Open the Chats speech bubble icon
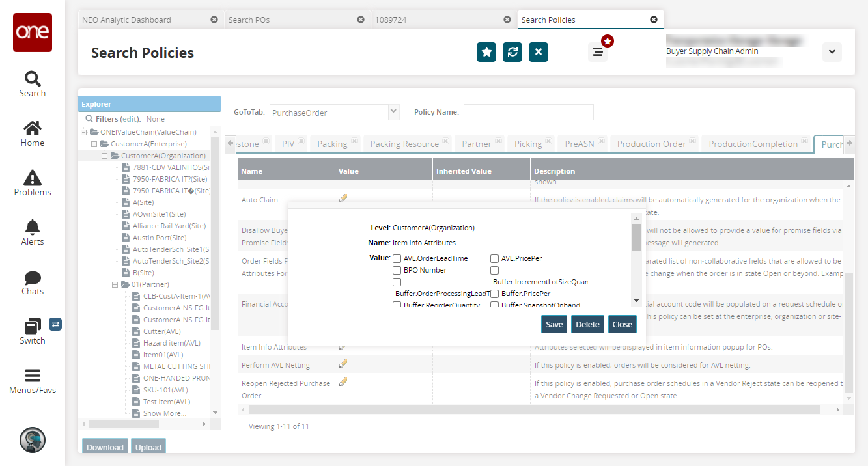 (x=32, y=278)
